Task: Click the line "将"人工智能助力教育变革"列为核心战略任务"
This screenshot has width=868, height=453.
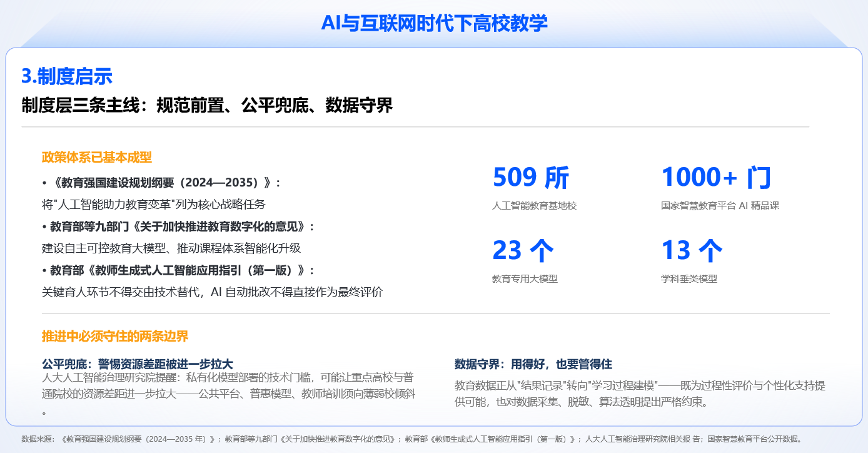Action: 154,204
